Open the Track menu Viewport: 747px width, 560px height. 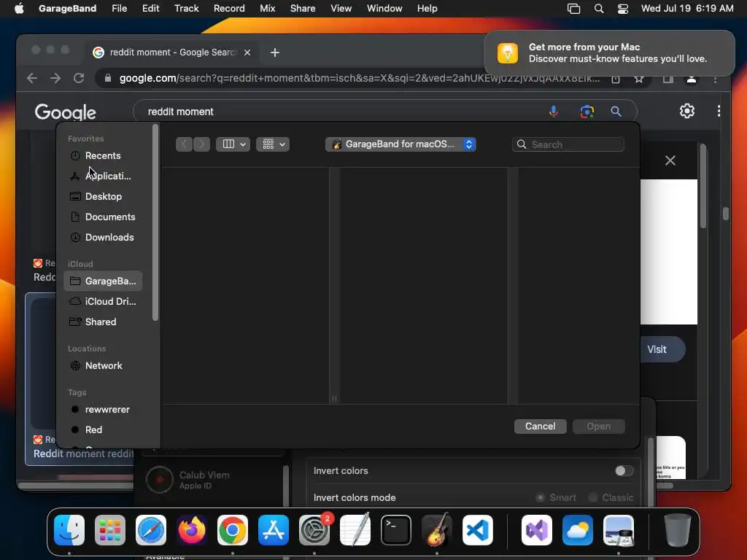[186, 9]
